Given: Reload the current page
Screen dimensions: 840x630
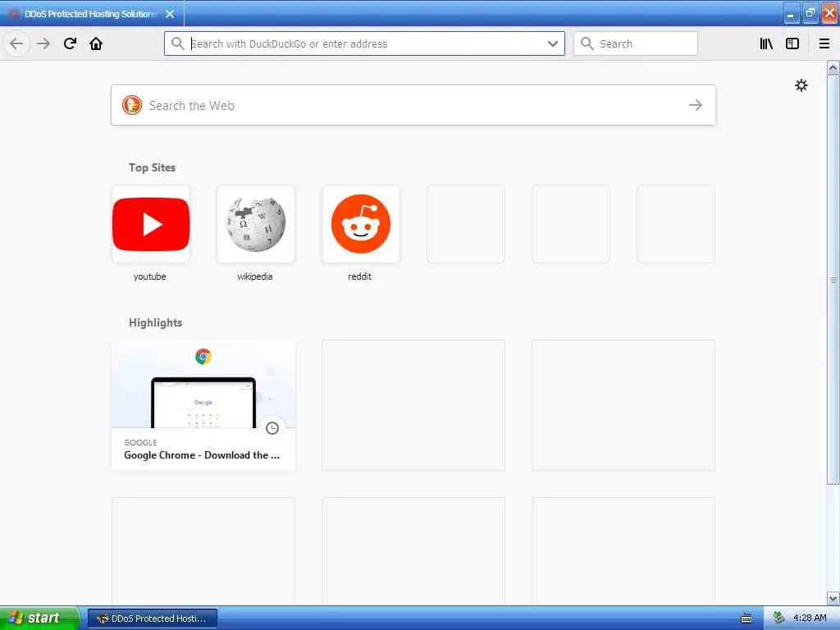Looking at the screenshot, I should pyautogui.click(x=70, y=43).
